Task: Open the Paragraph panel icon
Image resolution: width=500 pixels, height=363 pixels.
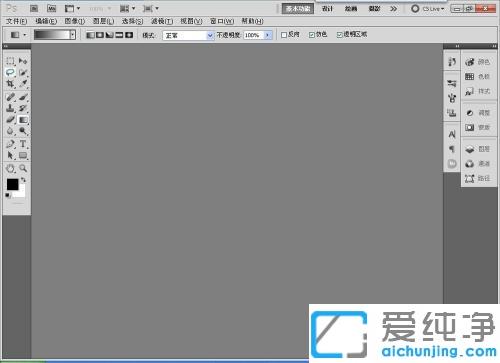Action: 452,149
